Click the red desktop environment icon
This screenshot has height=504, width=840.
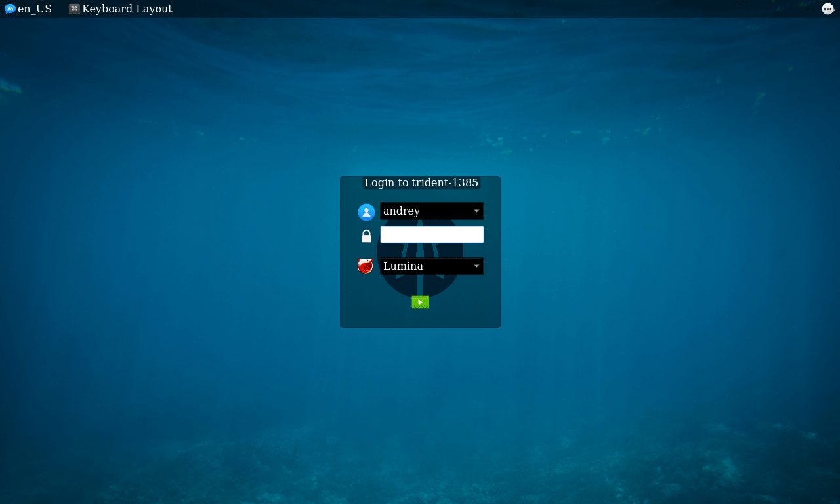pos(366,266)
